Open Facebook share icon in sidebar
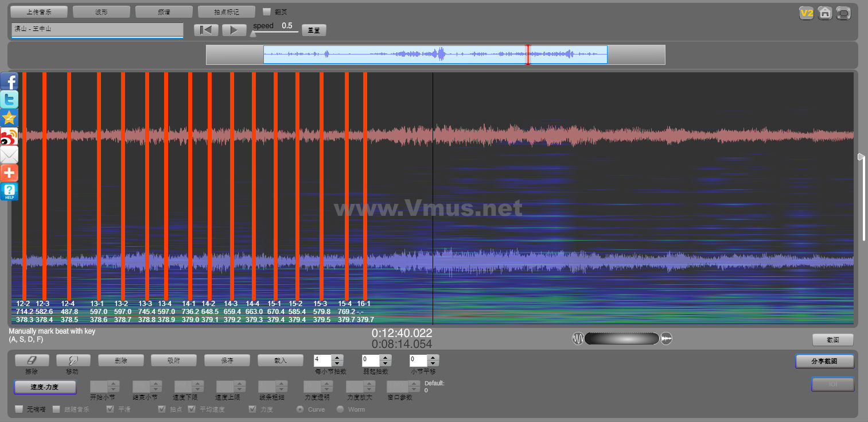The height and width of the screenshot is (422, 868). click(9, 81)
